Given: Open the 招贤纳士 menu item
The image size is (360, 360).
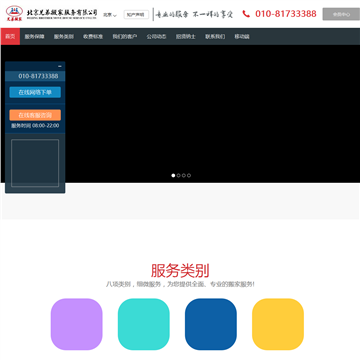Looking at the screenshot, I should tap(186, 37).
